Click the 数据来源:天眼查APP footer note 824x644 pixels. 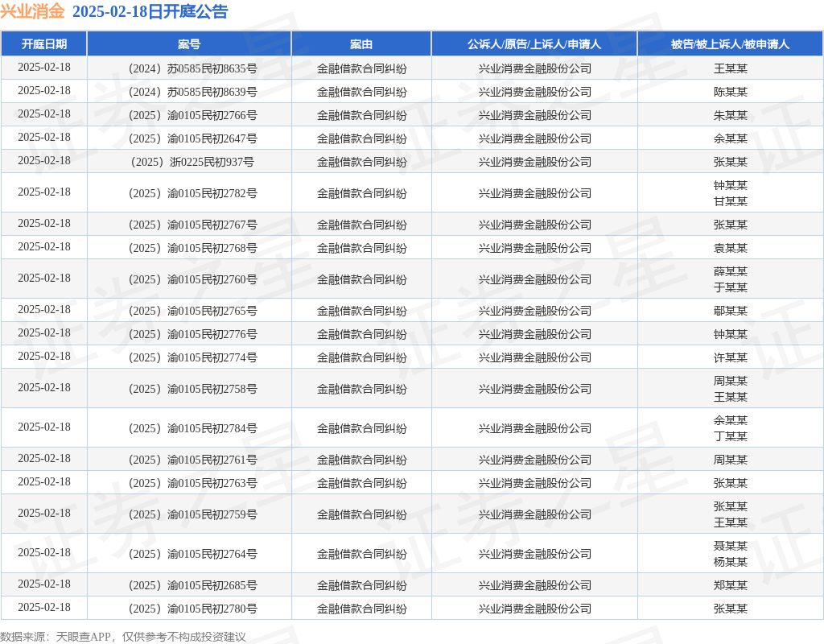click(x=123, y=637)
